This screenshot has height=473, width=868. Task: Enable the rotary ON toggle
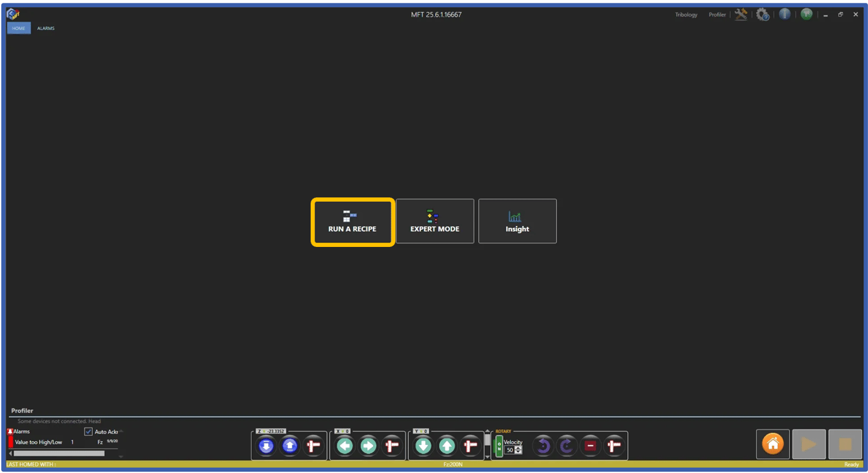499,445
